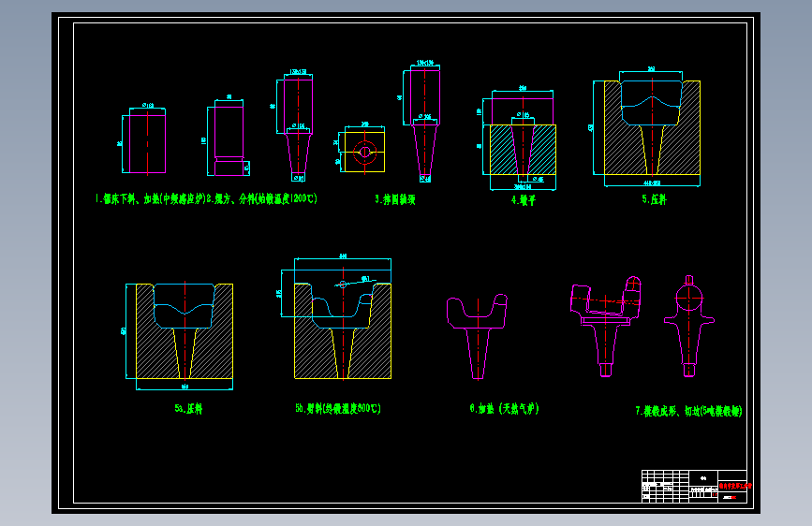
Task: Click the hatched die block in step 4
Action: pyautogui.click(x=523, y=150)
